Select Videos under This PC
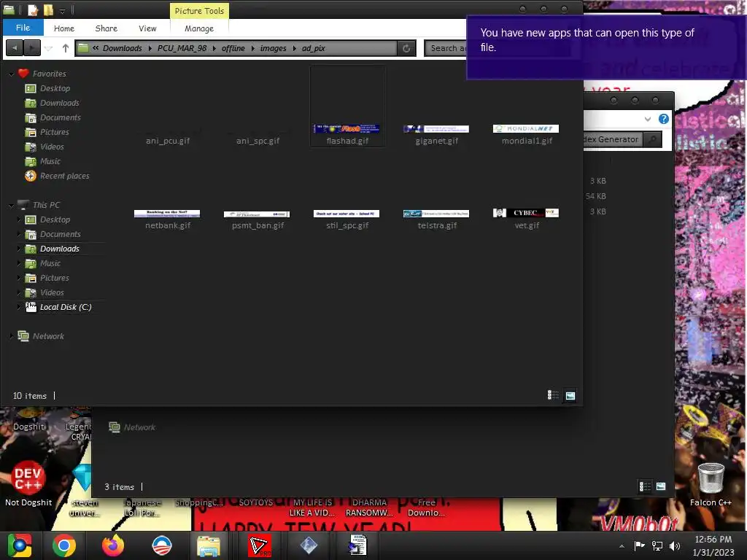Screen dimensions: 747x560 [52, 292]
